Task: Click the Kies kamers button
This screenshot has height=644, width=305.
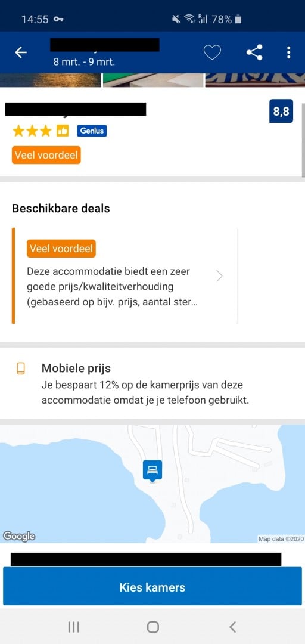Action: tap(152, 587)
